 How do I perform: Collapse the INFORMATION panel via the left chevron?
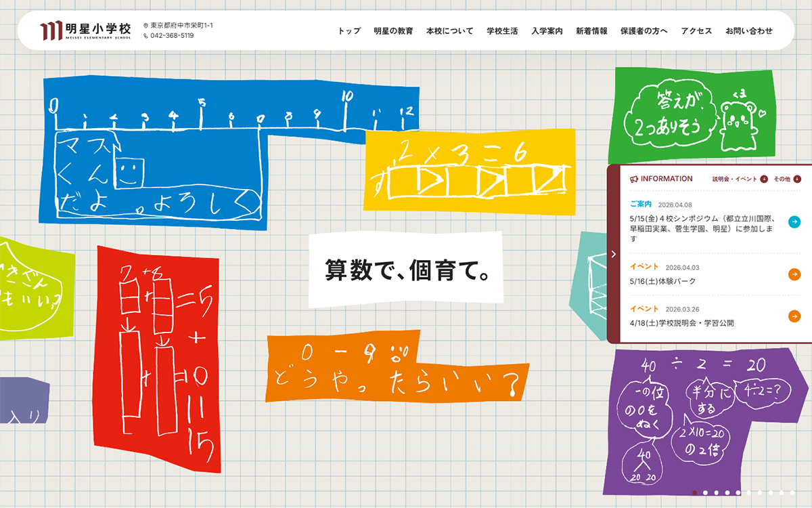click(613, 254)
